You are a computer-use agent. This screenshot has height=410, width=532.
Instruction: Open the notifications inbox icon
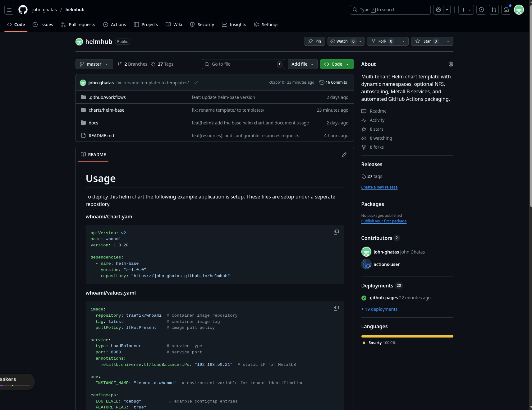(506, 10)
